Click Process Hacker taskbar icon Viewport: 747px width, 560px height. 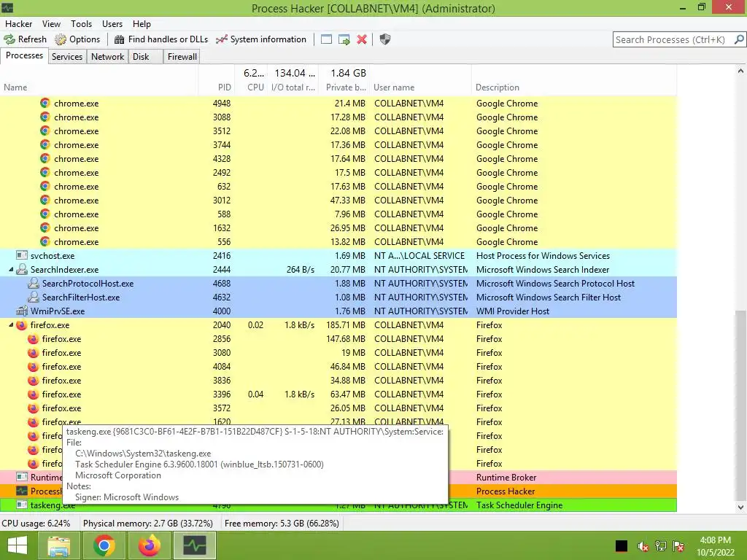tap(194, 545)
